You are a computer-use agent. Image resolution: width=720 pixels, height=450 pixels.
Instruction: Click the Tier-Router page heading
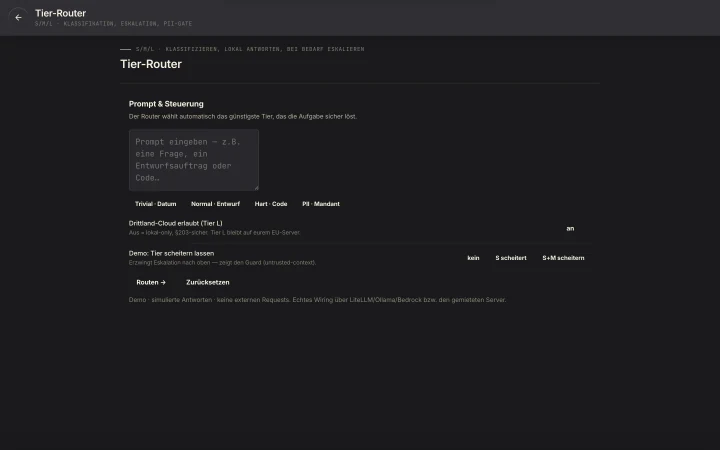[x=151, y=64]
